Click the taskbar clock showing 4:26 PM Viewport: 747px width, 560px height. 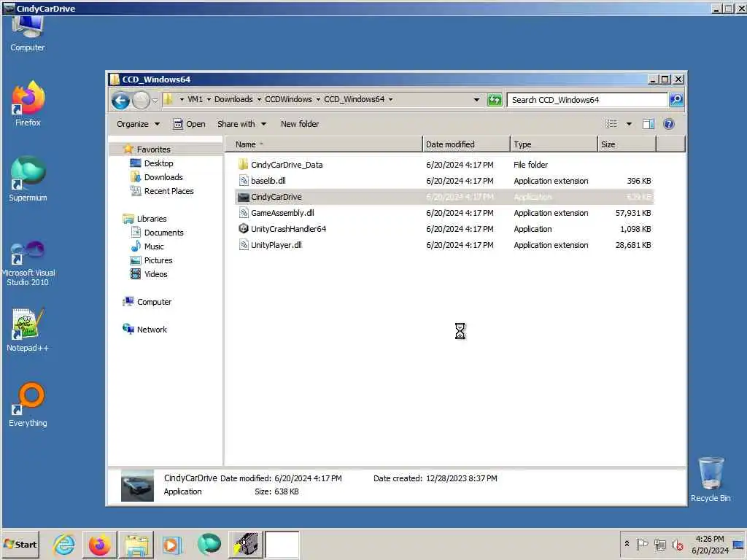click(710, 544)
